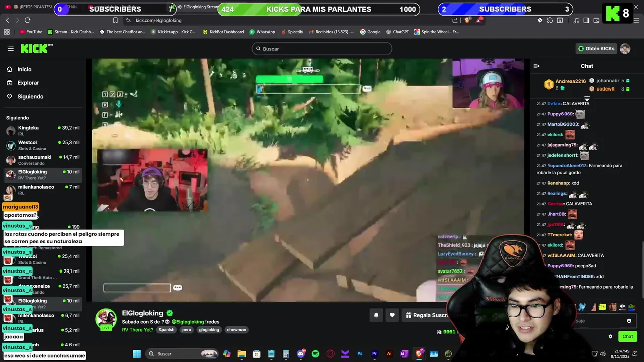The width and height of the screenshot is (644, 362).
Task: Open the Spin the Wheel bookmark
Action: tap(437, 32)
